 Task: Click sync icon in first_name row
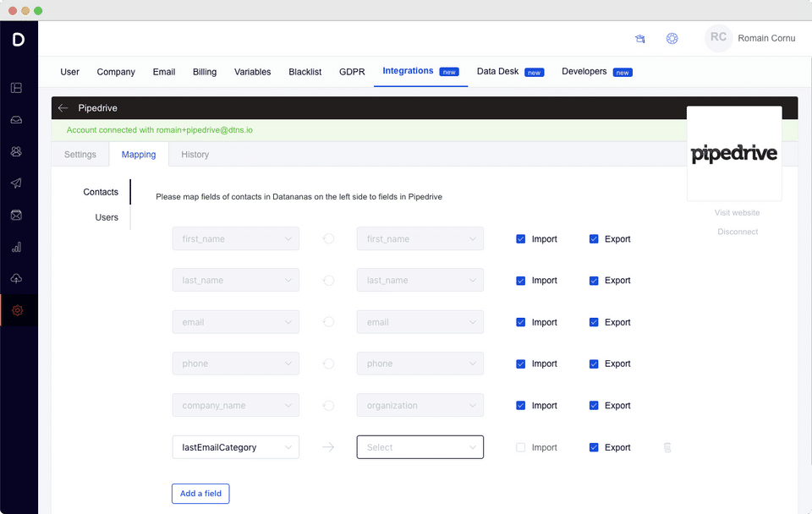tap(328, 238)
